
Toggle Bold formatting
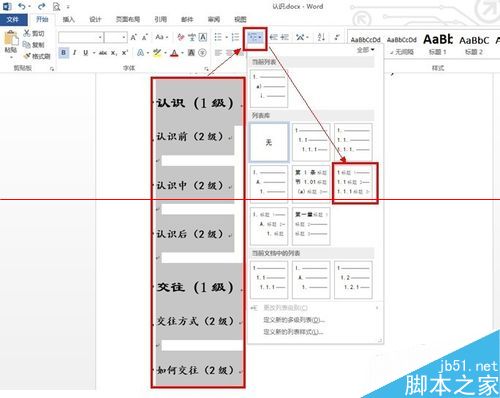pyautogui.click(x=64, y=53)
